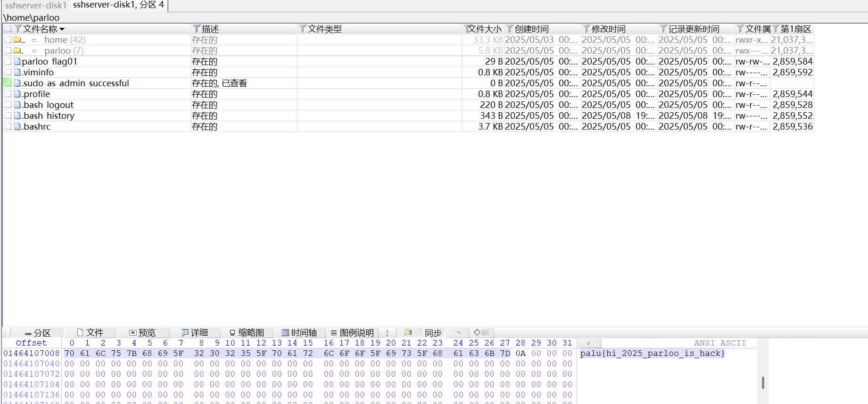Check the .bash history file checkbox
The height and width of the screenshot is (404, 868).
tap(8, 115)
